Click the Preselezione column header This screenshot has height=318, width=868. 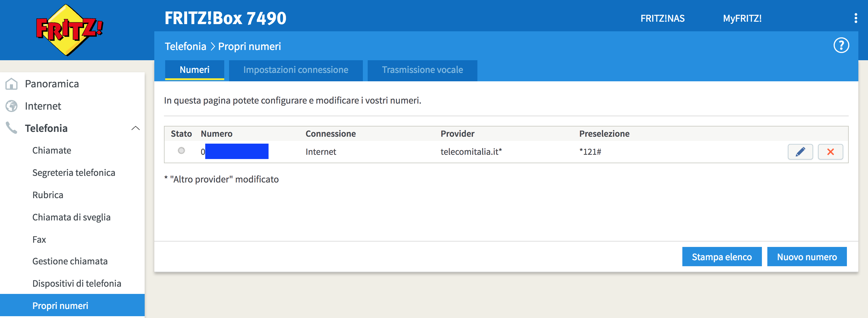pyautogui.click(x=604, y=134)
